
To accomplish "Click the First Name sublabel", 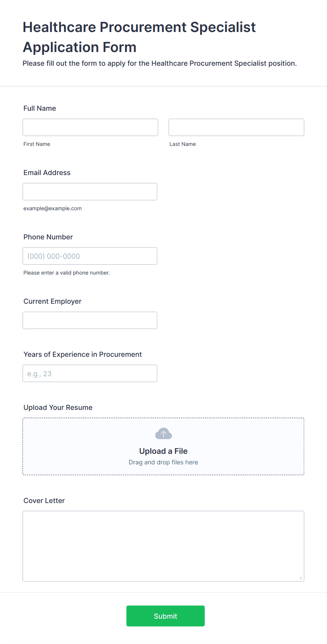I will tap(37, 144).
